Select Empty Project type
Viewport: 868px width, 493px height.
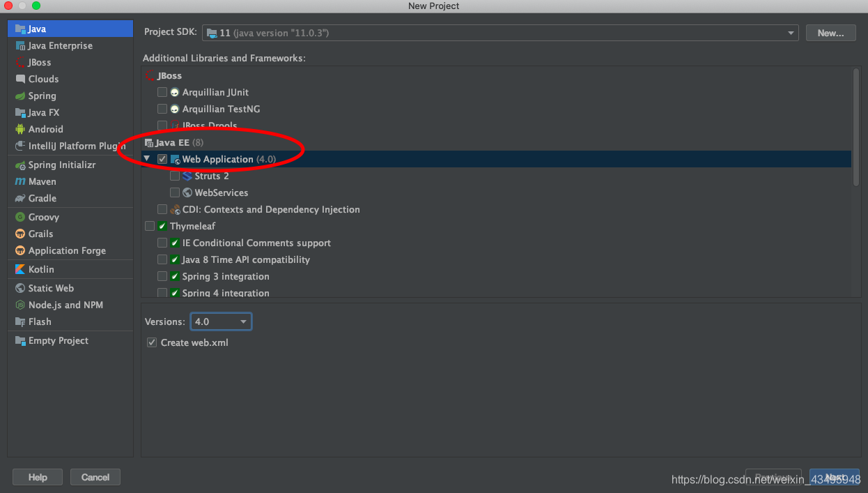[70, 341]
